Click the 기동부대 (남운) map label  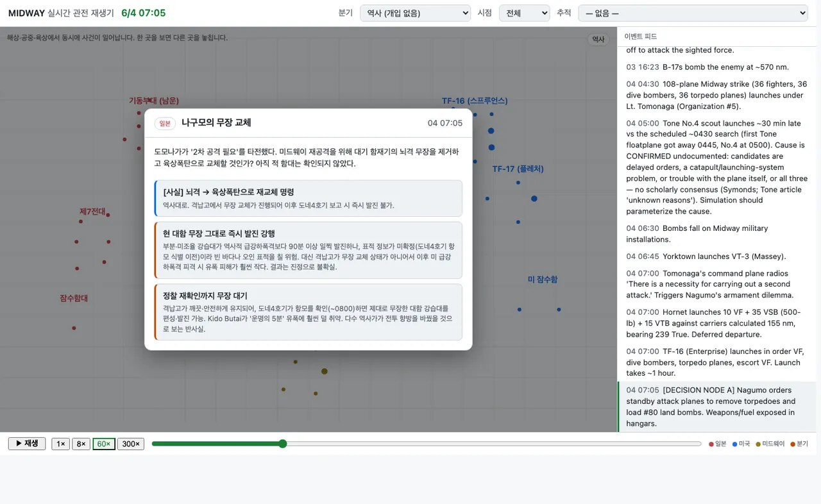click(x=154, y=101)
